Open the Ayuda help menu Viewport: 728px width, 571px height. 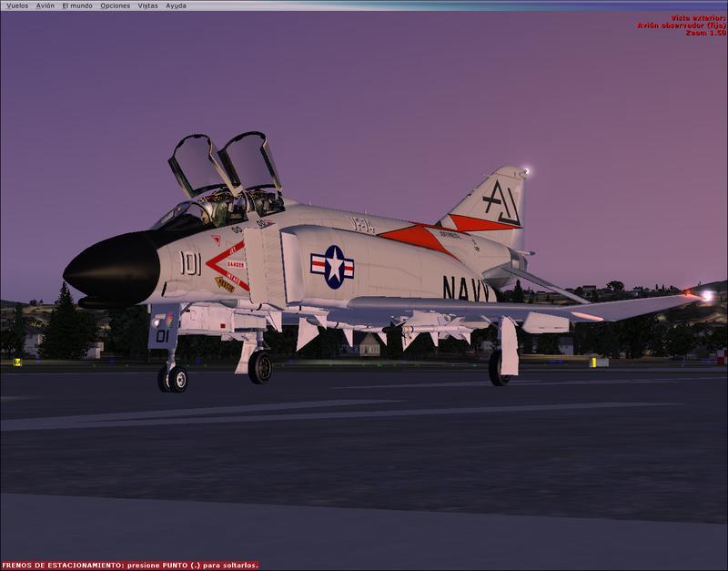(176, 6)
